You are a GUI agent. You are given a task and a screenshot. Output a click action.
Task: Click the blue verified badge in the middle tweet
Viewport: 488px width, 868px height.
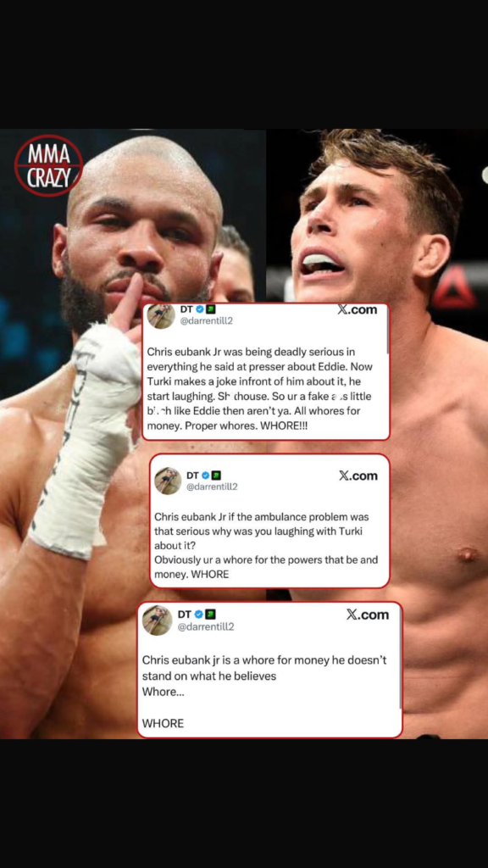[x=206, y=475]
